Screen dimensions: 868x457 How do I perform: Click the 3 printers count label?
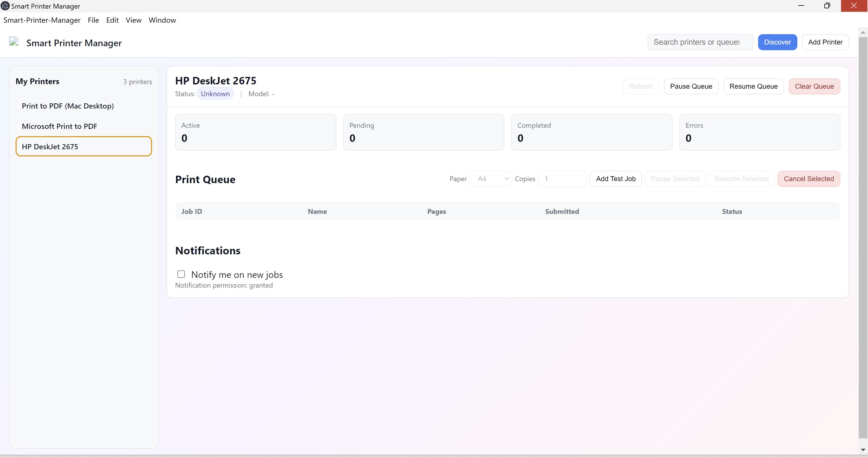(137, 82)
